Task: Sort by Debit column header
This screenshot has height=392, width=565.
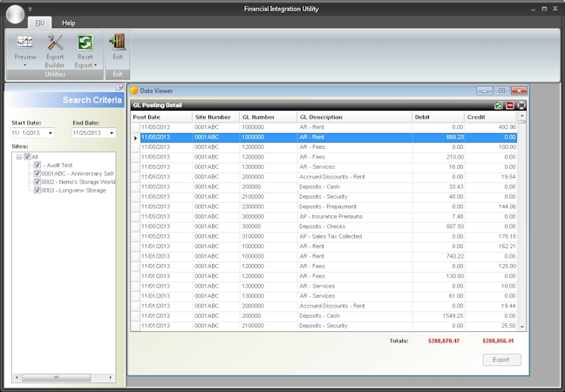Action: (439, 117)
